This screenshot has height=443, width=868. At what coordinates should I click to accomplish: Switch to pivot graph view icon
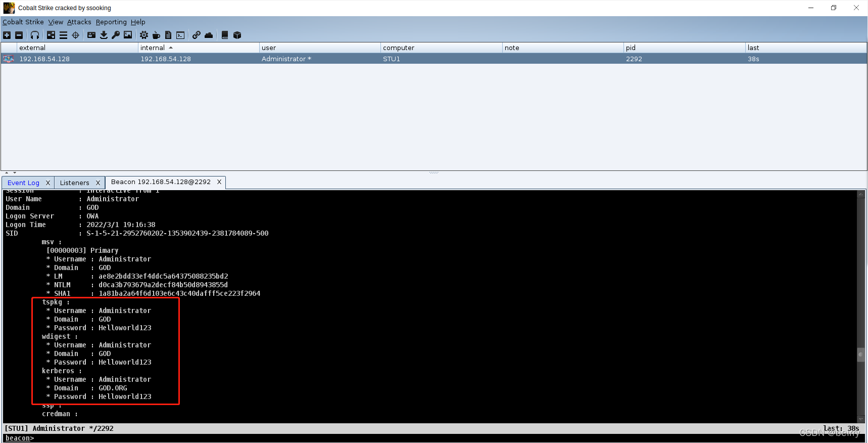pyautogui.click(x=51, y=35)
